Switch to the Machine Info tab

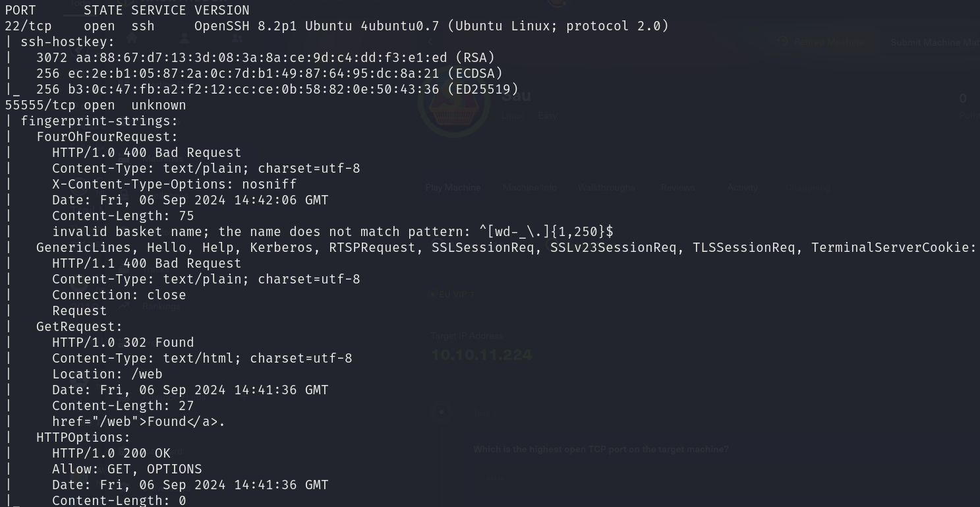530,187
